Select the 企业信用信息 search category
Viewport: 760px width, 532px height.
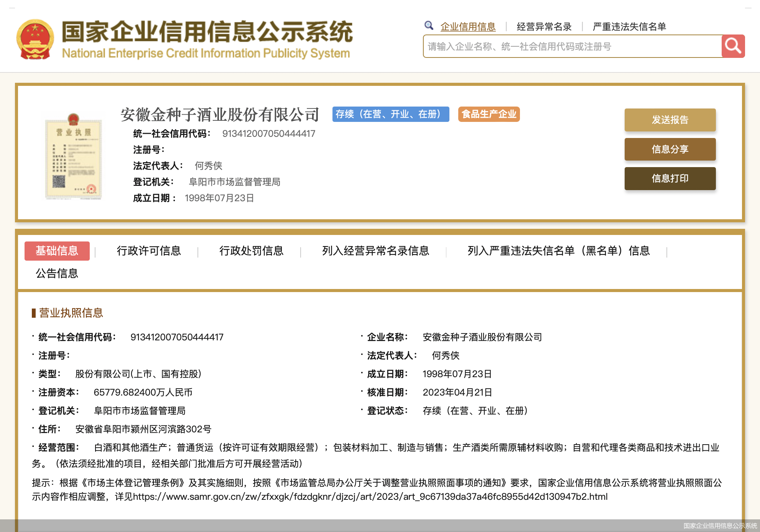[468, 26]
